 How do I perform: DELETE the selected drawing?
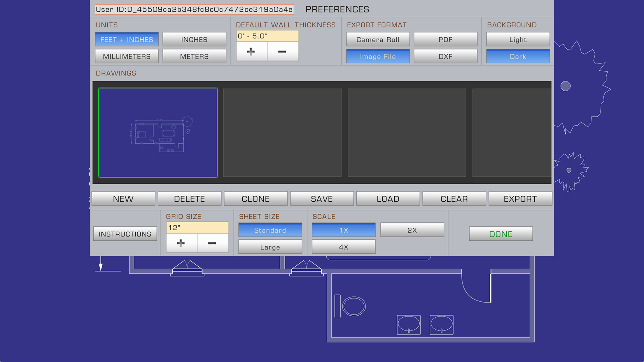(x=190, y=198)
